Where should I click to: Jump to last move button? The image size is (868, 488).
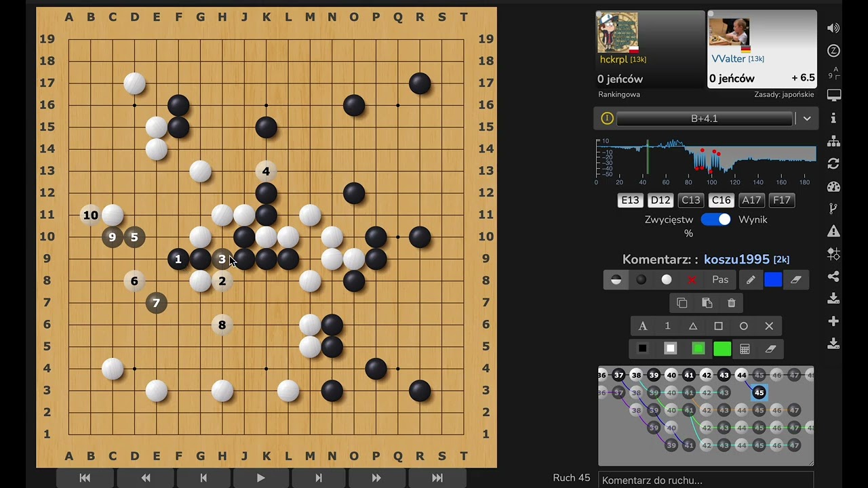[x=437, y=478]
